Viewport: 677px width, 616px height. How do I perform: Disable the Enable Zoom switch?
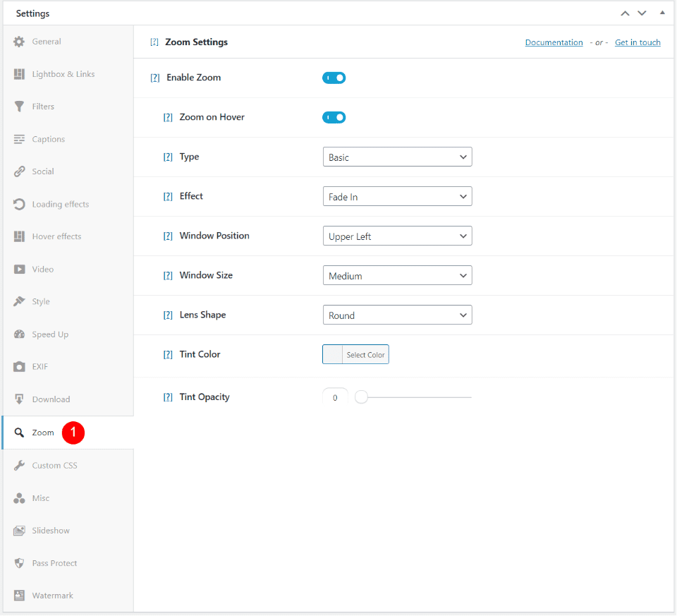click(334, 78)
